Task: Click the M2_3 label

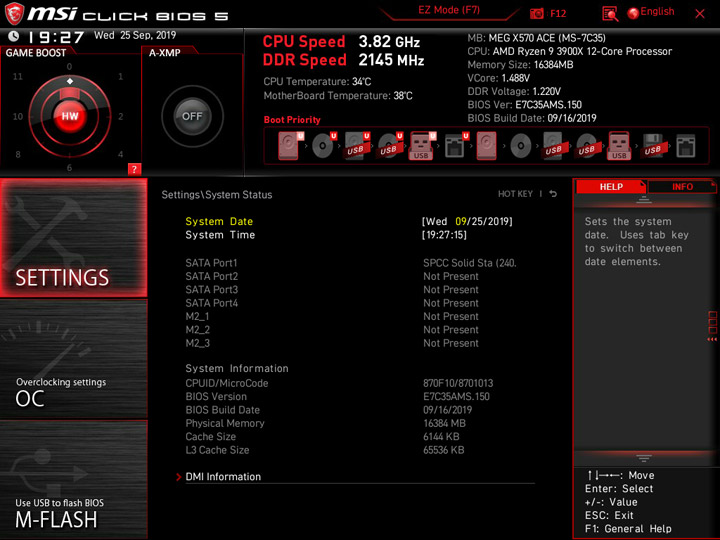Action: pyautogui.click(x=197, y=343)
